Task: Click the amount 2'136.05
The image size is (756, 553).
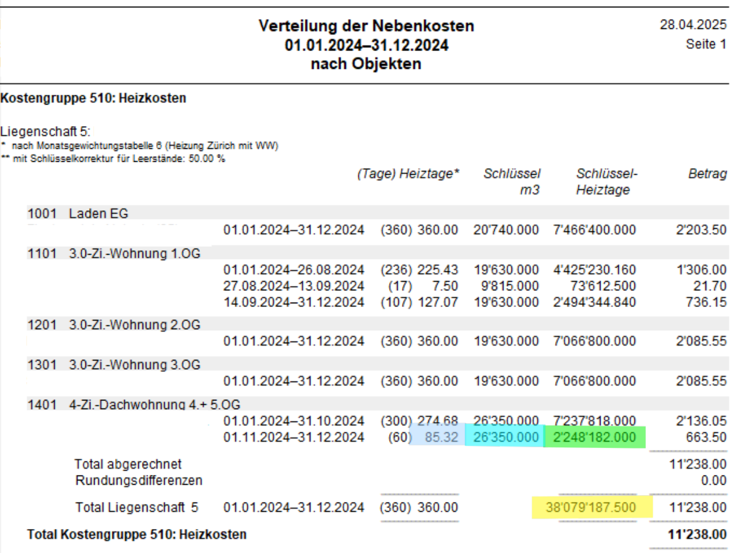Action: (x=701, y=421)
